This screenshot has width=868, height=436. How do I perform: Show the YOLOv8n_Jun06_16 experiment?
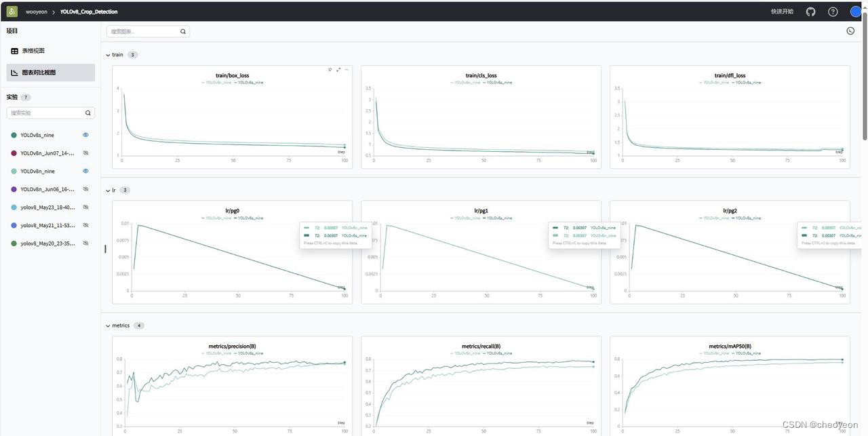[85, 189]
